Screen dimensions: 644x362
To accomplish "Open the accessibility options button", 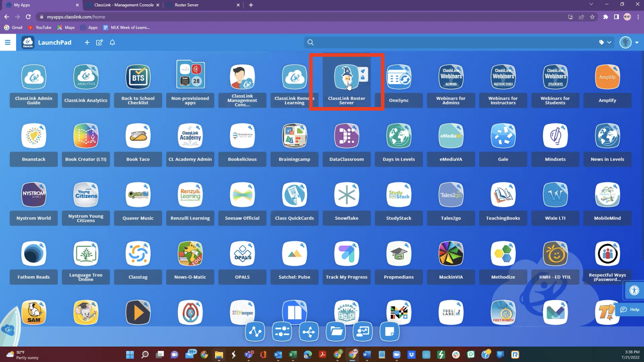I will point(634,291).
